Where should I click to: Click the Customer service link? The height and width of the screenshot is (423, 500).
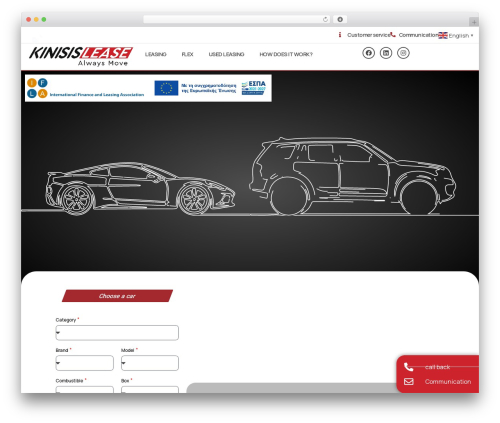point(368,35)
